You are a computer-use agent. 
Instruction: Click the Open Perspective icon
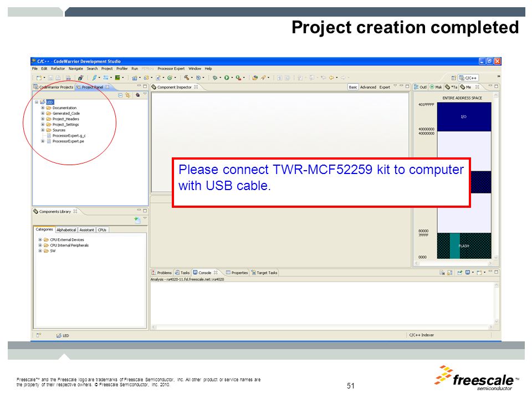click(454, 78)
